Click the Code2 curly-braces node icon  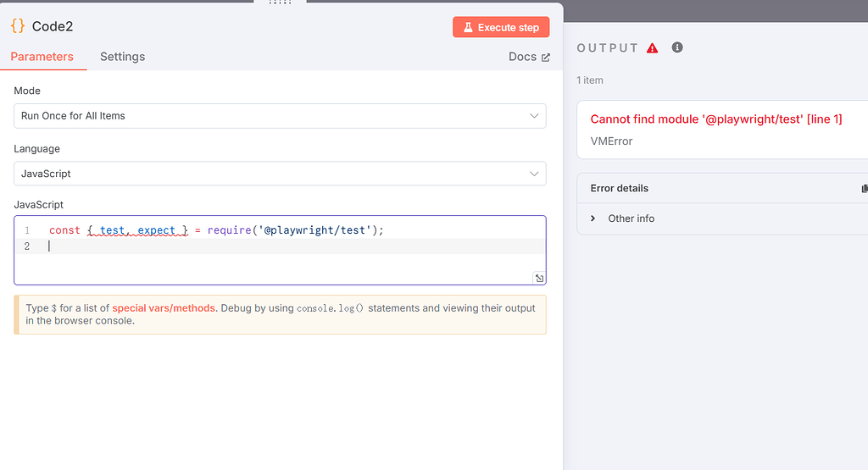18,26
